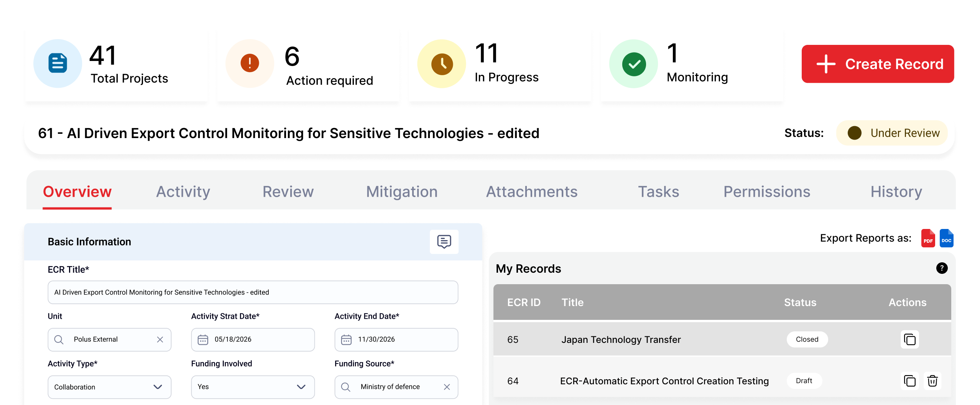This screenshot has width=980, height=405.
Task: Open My Records help icon
Action: tap(942, 268)
